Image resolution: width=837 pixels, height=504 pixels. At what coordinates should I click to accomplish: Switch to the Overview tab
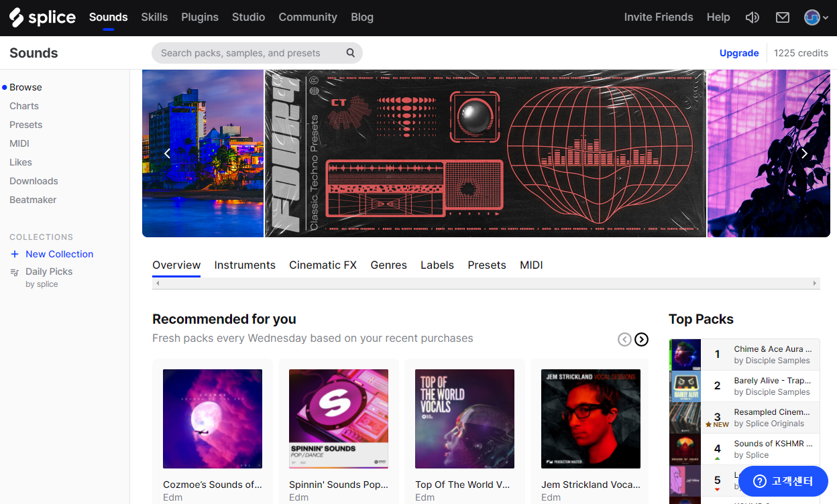[x=176, y=265]
